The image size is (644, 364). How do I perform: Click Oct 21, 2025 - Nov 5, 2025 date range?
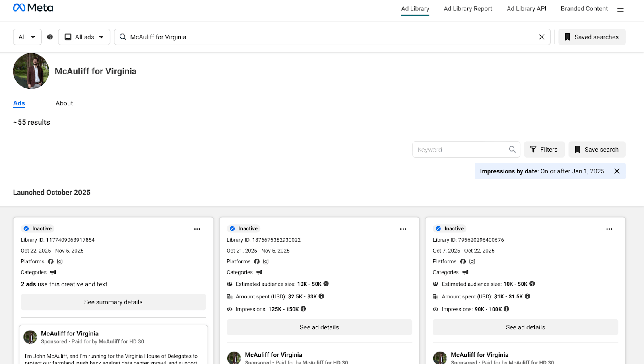258,251
